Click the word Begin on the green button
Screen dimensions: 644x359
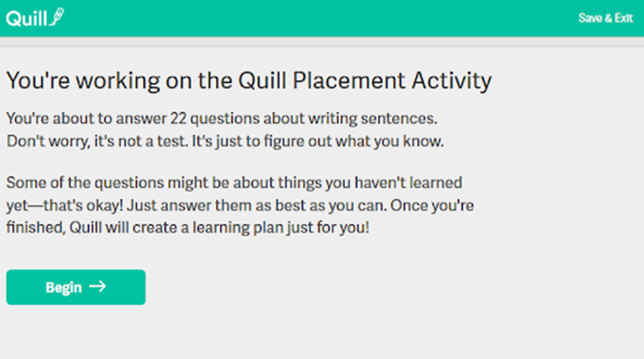63,287
